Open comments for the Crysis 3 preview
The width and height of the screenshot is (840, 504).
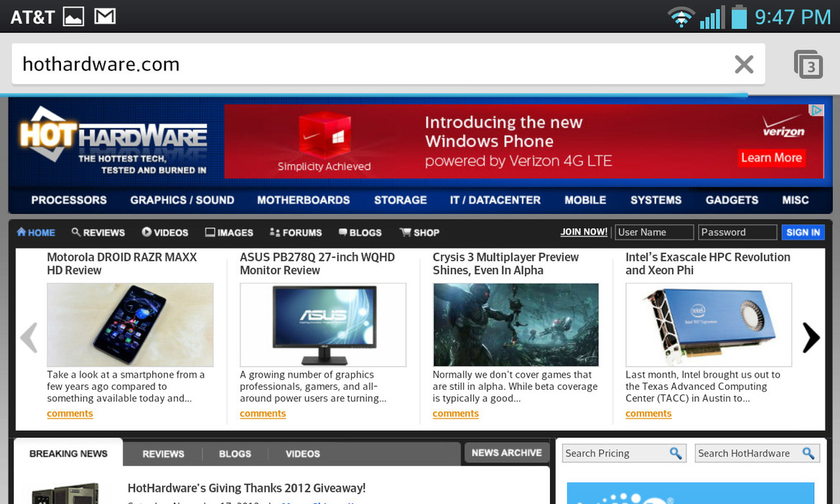455,414
